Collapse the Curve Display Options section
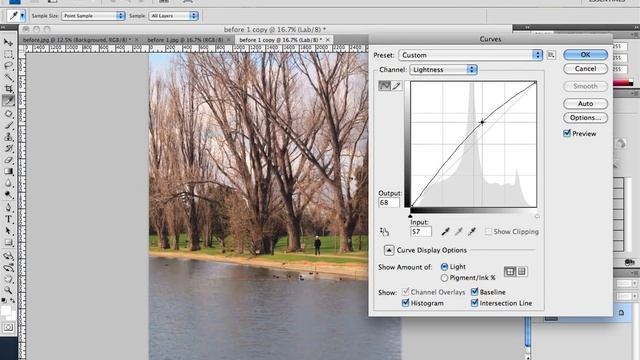 point(389,250)
